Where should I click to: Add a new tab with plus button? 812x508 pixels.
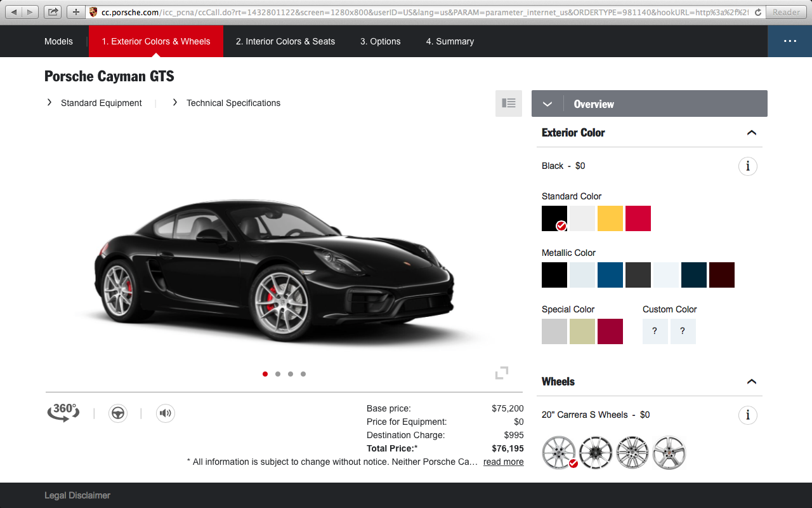(76, 12)
